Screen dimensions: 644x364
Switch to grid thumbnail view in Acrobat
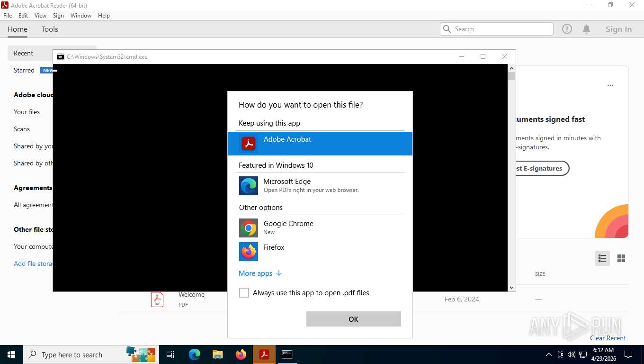[x=621, y=258]
